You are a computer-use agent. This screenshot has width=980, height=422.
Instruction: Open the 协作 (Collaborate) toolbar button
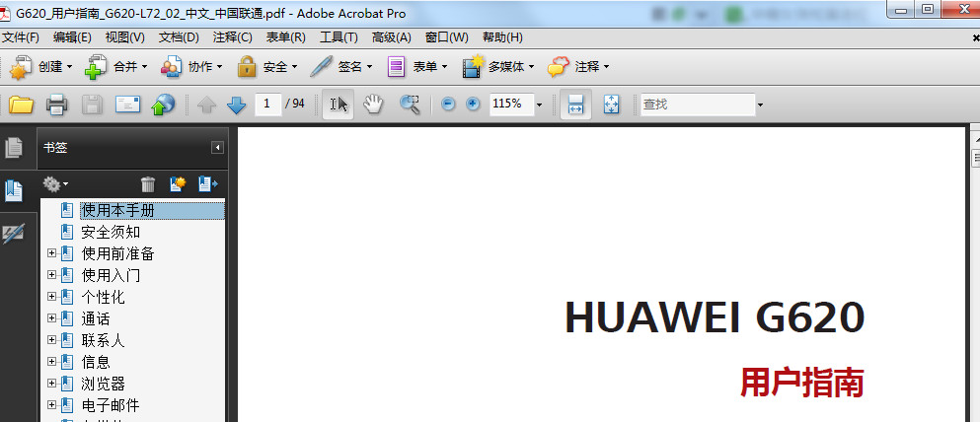tap(191, 67)
